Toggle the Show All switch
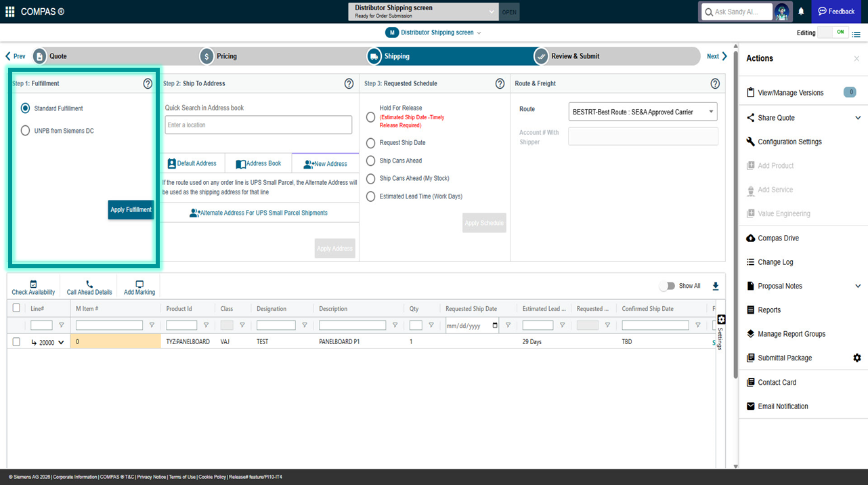 [x=668, y=286]
